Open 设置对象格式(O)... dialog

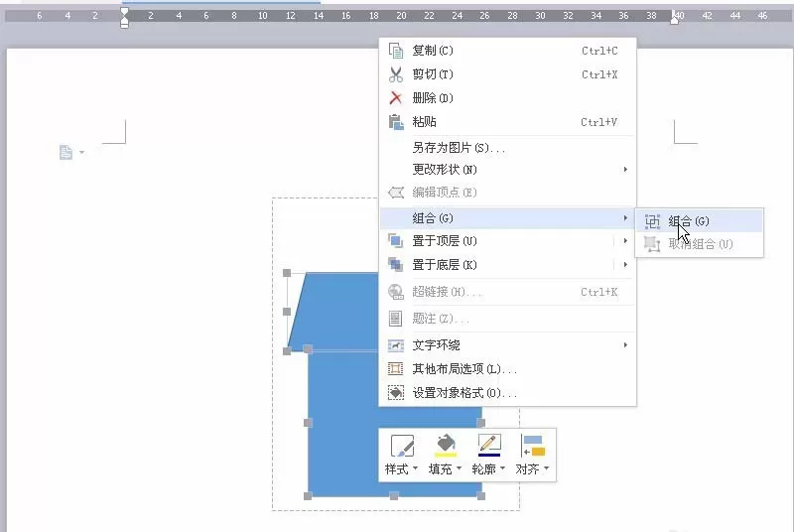(507, 392)
